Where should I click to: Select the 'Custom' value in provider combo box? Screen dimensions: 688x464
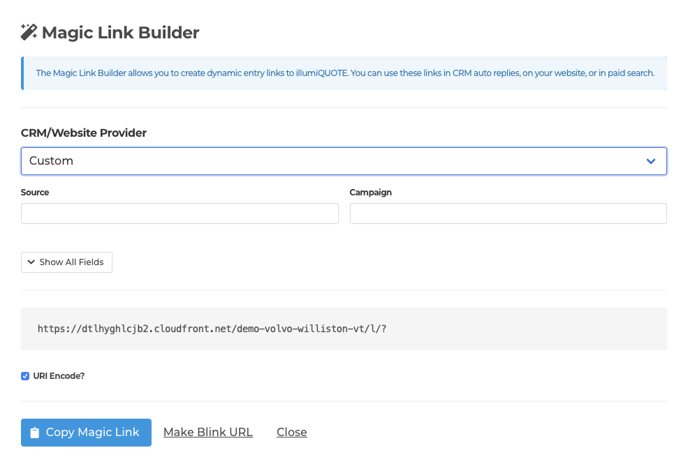(51, 161)
